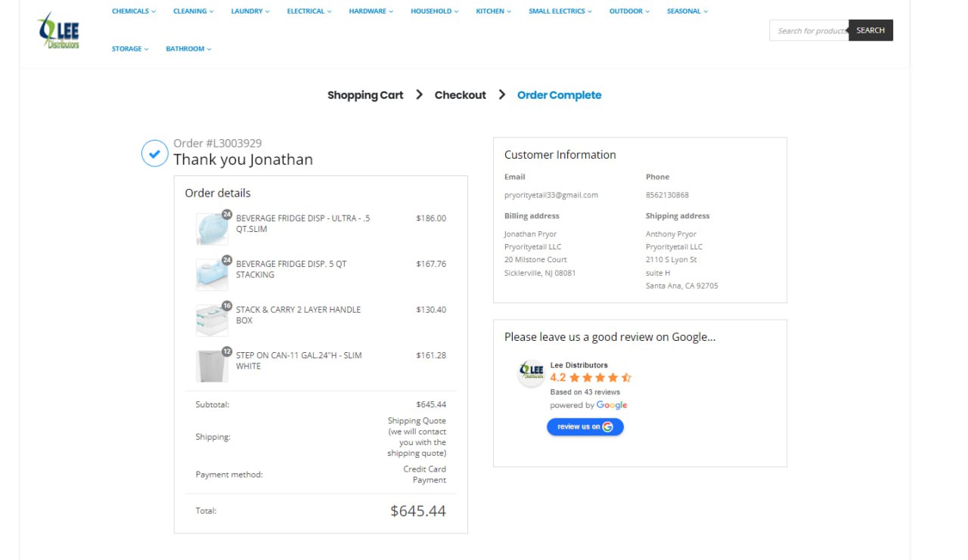Open the Beverage Fridge Disp 5 QT Stacking image
The image size is (968, 560).
[x=212, y=274]
